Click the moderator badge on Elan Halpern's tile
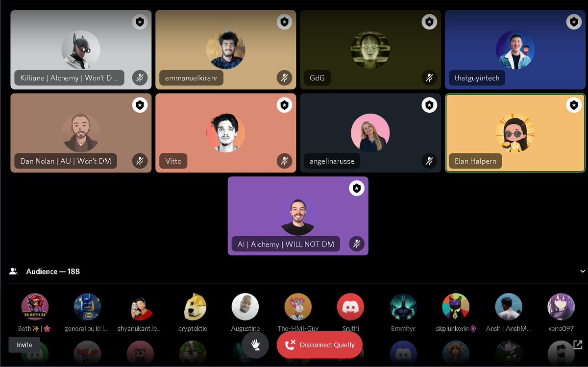Screen dimensions: 588x367 (x=574, y=105)
